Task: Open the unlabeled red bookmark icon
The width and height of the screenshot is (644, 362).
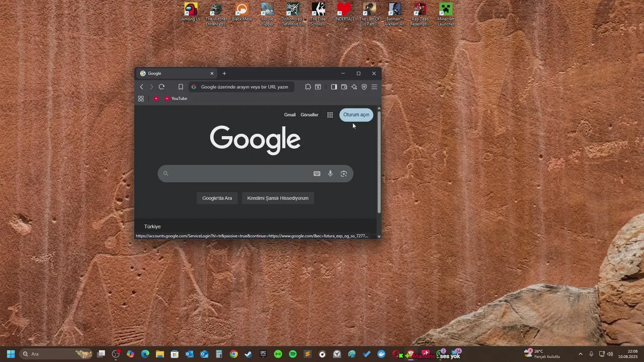Action: (156, 99)
